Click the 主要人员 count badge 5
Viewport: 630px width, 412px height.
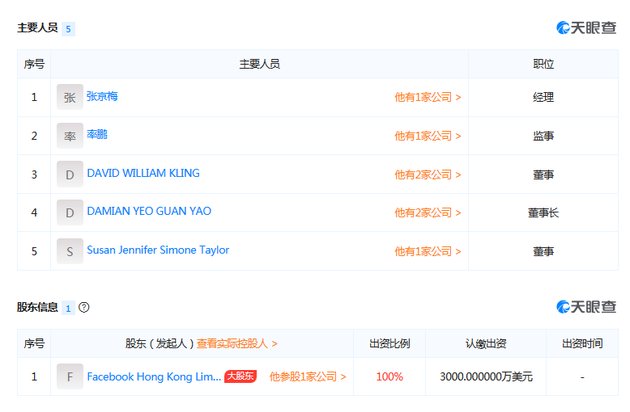(x=68, y=29)
